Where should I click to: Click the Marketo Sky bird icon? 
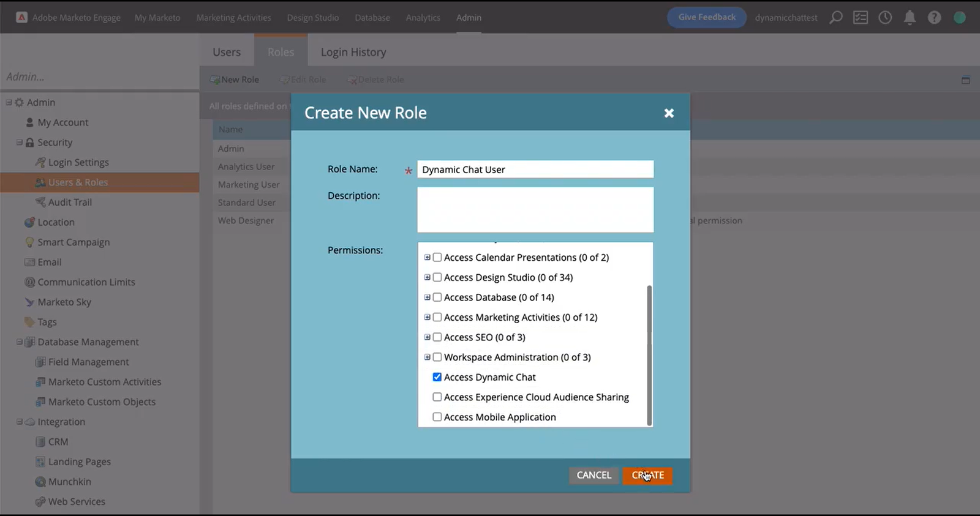click(x=29, y=302)
